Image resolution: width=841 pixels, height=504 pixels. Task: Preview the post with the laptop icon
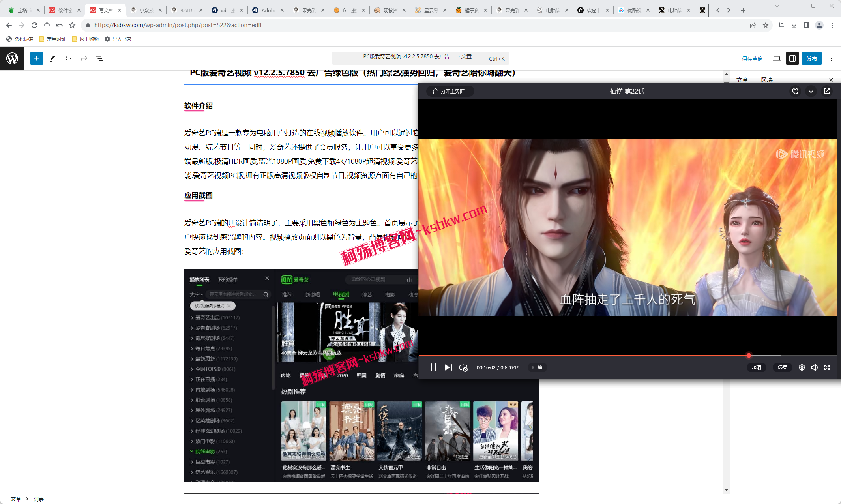(776, 58)
